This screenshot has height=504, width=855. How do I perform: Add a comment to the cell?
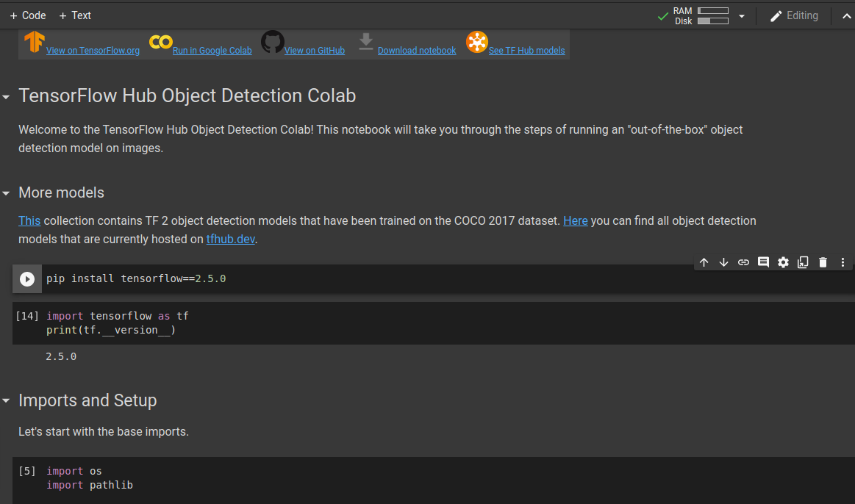763,262
